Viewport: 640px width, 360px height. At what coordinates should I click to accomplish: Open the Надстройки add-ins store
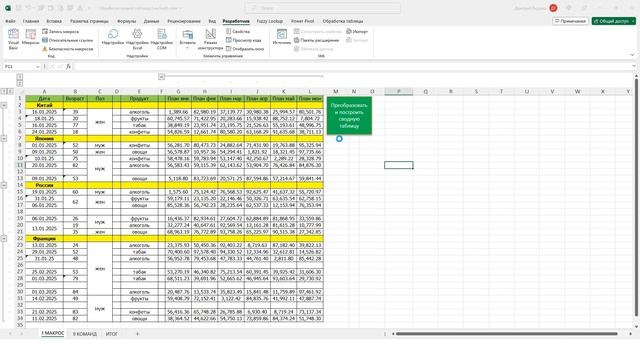pos(113,37)
